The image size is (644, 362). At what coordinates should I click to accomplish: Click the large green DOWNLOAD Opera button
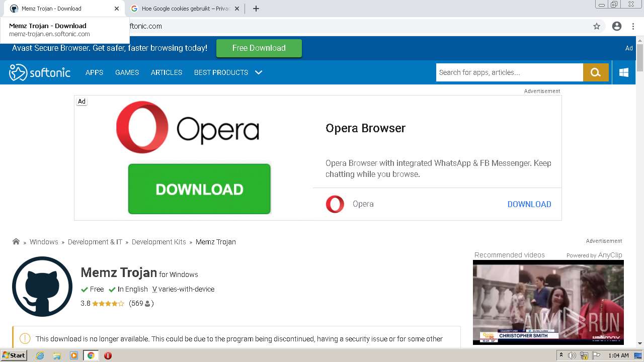(199, 189)
